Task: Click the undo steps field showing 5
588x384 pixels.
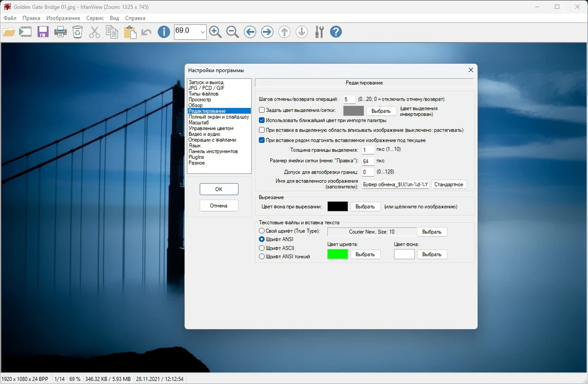Action: pyautogui.click(x=349, y=100)
